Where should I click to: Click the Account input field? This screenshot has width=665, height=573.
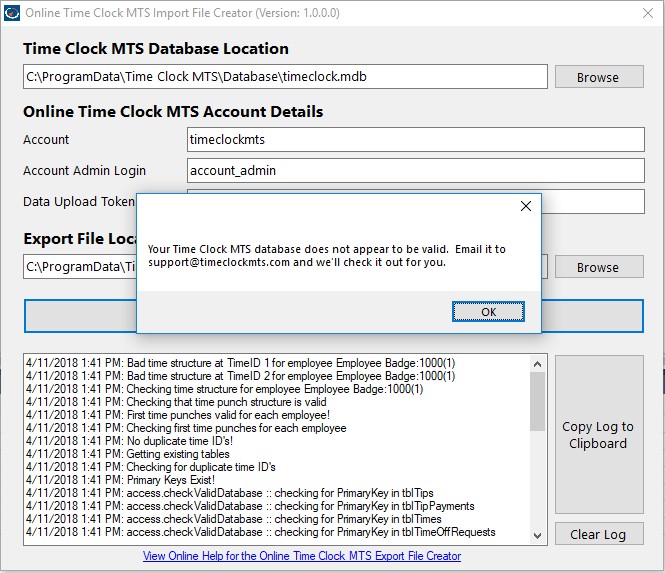[x=416, y=140]
